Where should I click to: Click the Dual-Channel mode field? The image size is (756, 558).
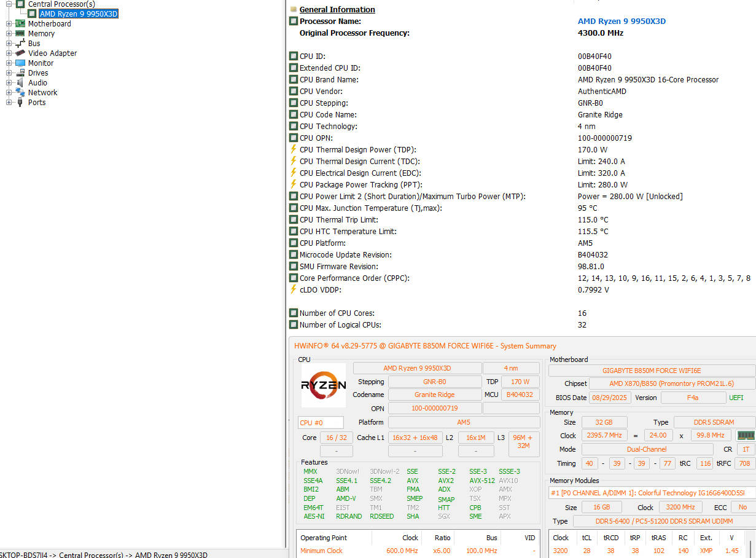coord(647,449)
